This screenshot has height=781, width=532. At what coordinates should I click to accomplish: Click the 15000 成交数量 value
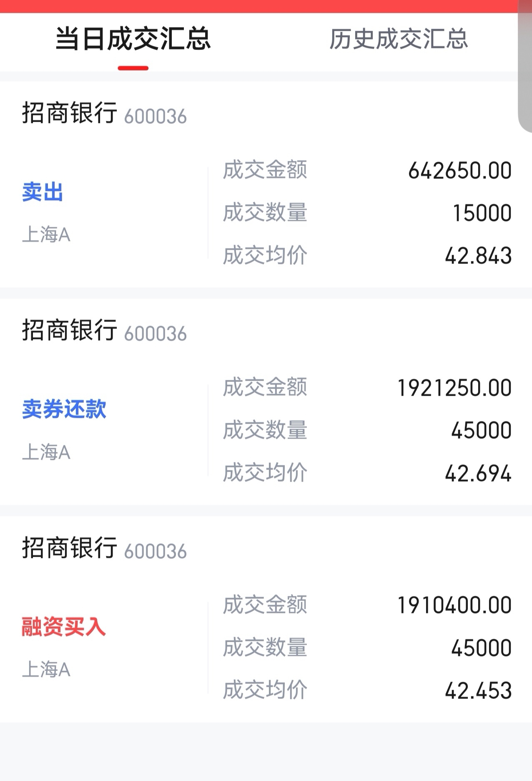482,213
